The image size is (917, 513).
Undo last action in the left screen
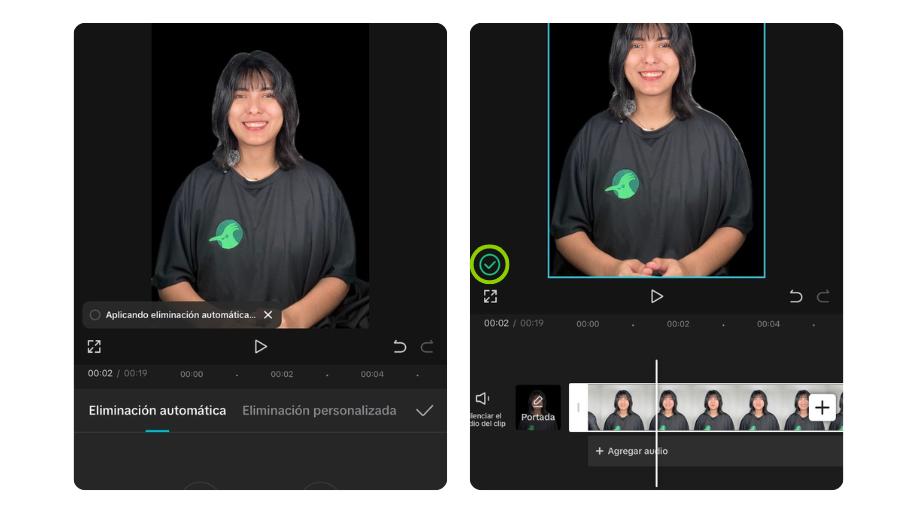pos(399,346)
